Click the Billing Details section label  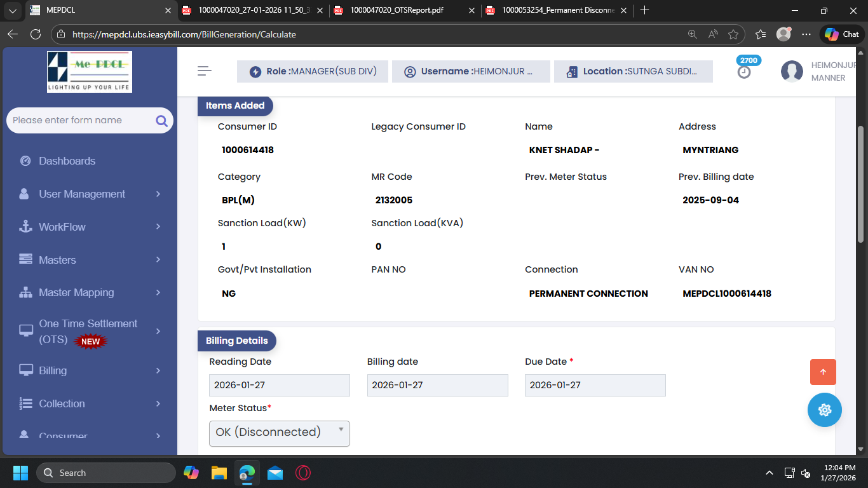click(237, 341)
